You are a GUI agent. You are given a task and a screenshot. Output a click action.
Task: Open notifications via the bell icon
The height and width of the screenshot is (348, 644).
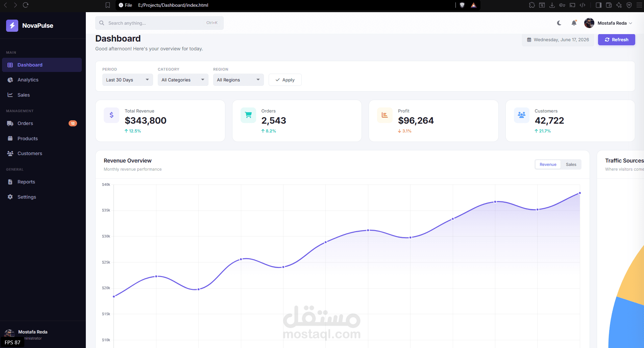(574, 23)
